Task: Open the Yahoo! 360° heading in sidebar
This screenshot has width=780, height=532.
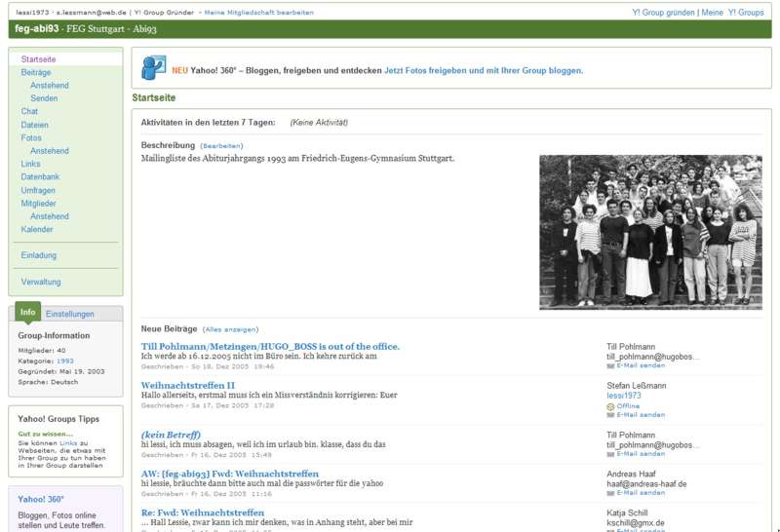Action: click(41, 499)
